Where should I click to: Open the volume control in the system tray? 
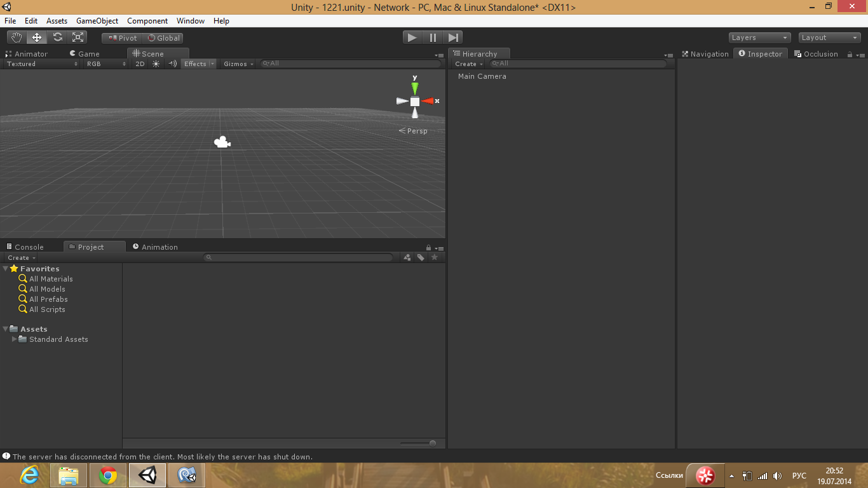[x=777, y=476]
